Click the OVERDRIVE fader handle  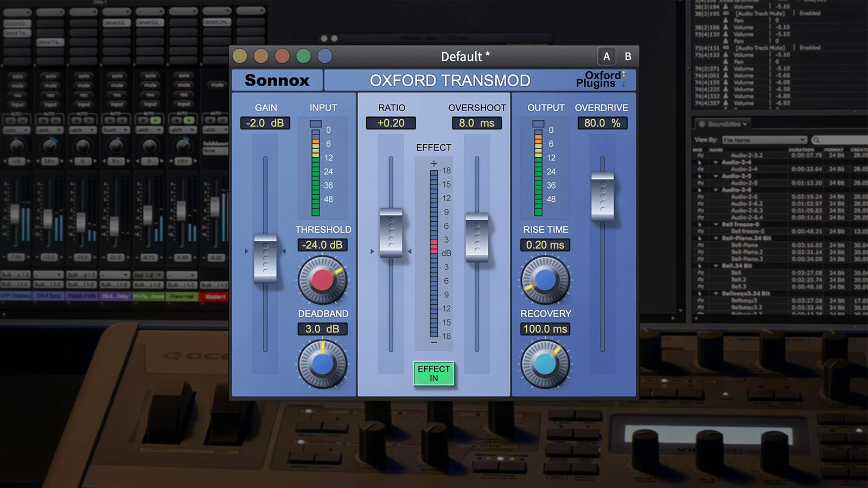coord(602,196)
